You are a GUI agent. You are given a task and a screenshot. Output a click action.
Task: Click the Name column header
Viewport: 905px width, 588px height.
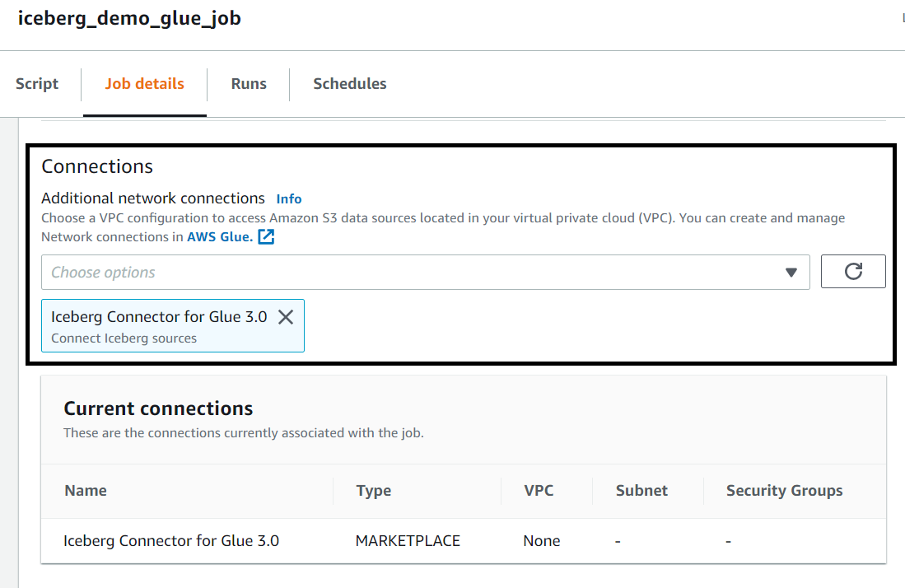[x=86, y=491]
